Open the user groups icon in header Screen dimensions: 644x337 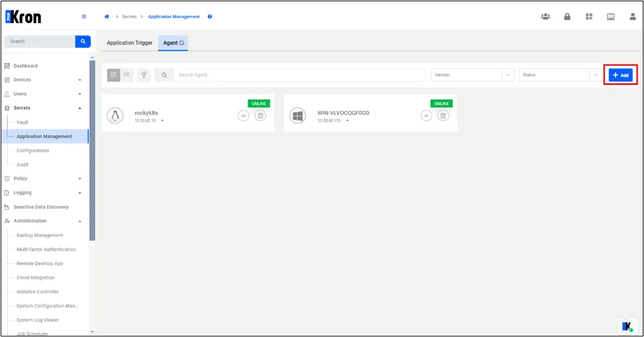tap(545, 16)
